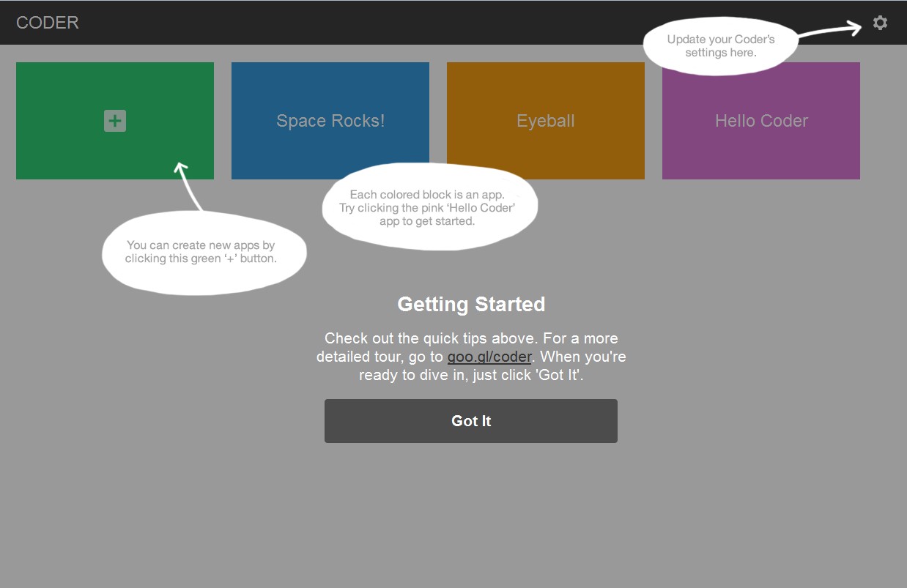The height and width of the screenshot is (588, 907).
Task: Open Coder settings via the gear icon
Action: [x=880, y=23]
